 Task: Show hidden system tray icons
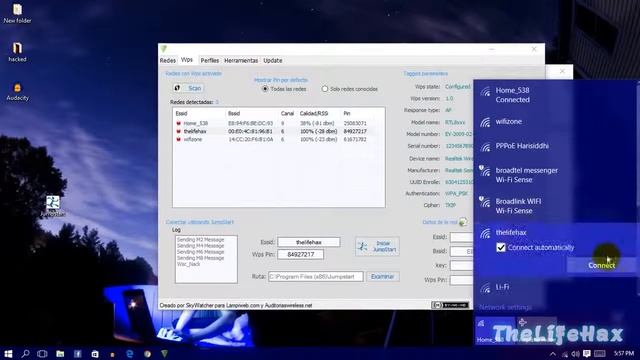click(553, 354)
